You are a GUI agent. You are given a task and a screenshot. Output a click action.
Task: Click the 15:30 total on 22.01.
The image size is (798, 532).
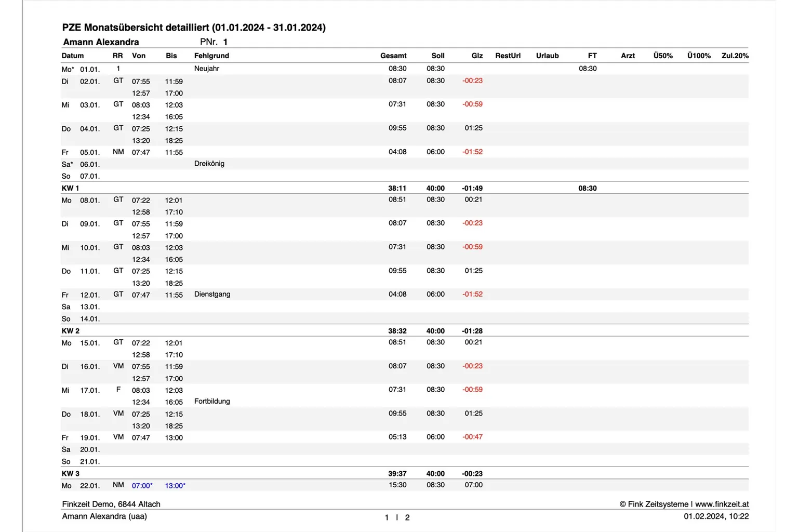pyautogui.click(x=397, y=485)
